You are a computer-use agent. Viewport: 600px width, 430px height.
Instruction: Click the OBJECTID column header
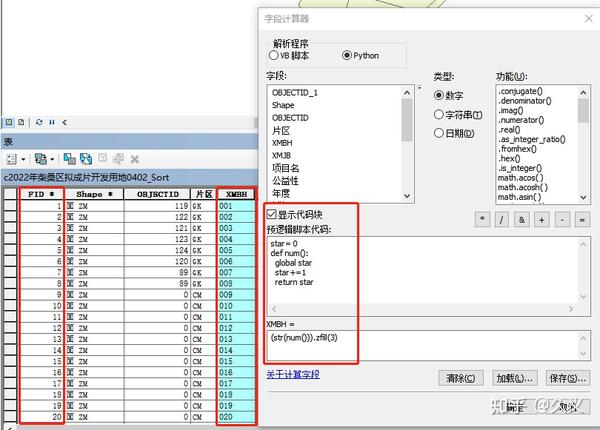coord(157,194)
